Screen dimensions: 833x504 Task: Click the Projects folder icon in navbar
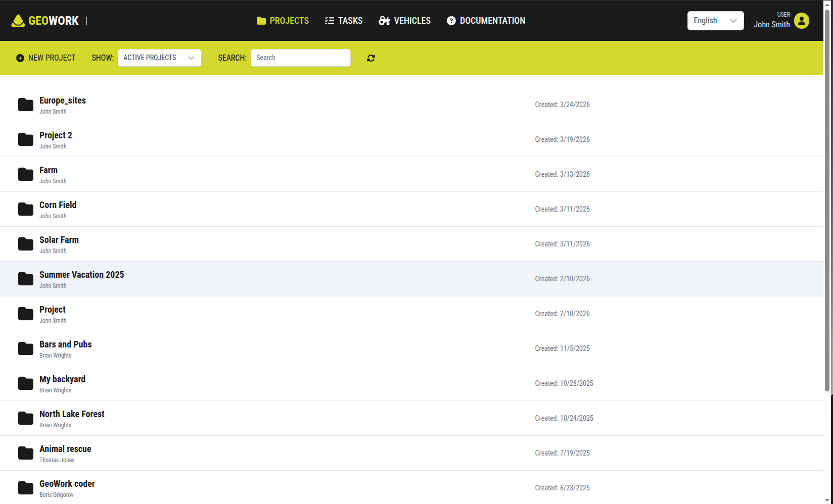coord(261,21)
